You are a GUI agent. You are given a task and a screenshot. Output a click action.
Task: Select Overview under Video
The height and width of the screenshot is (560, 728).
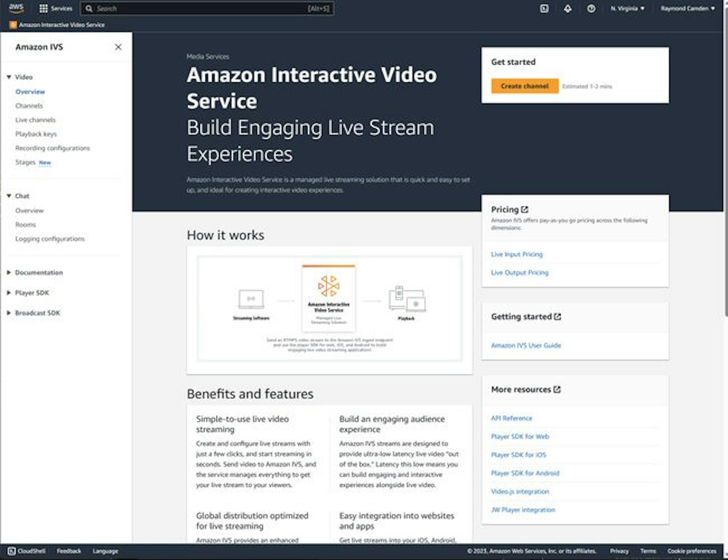[x=30, y=92]
